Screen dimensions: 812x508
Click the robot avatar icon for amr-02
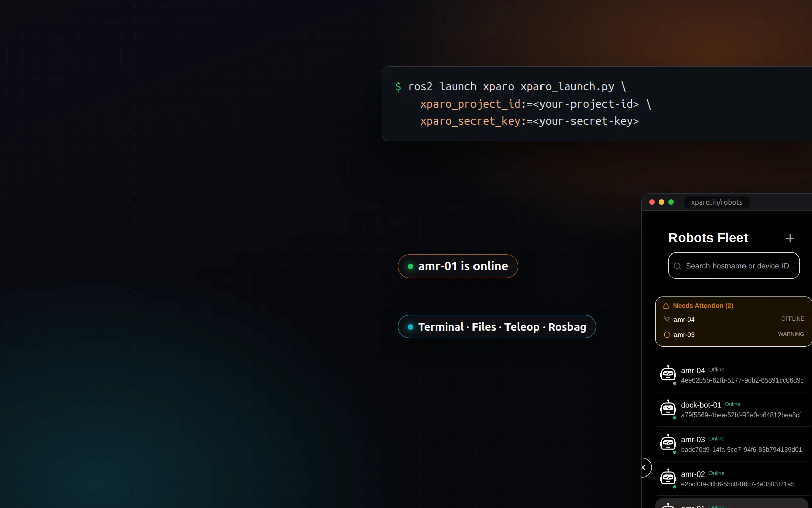pyautogui.click(x=668, y=478)
